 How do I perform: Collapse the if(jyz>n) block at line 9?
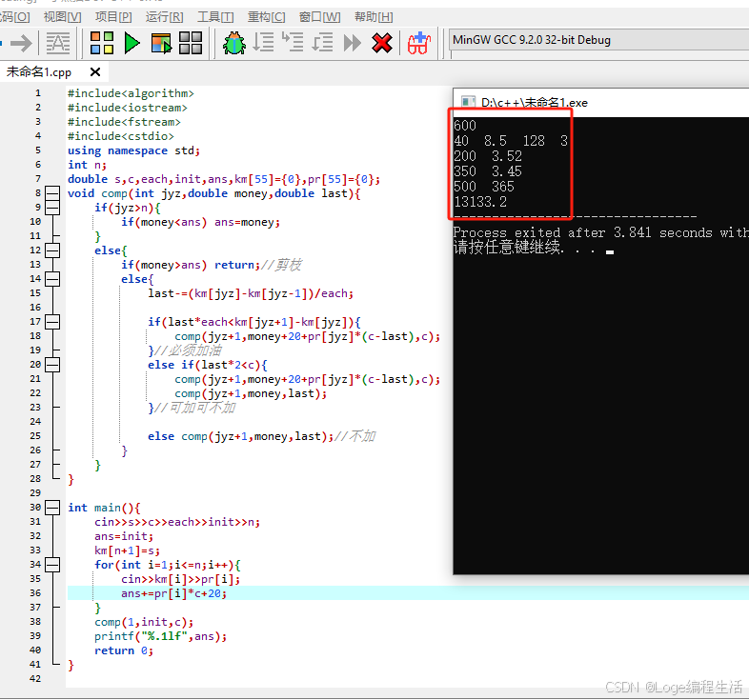[52, 208]
